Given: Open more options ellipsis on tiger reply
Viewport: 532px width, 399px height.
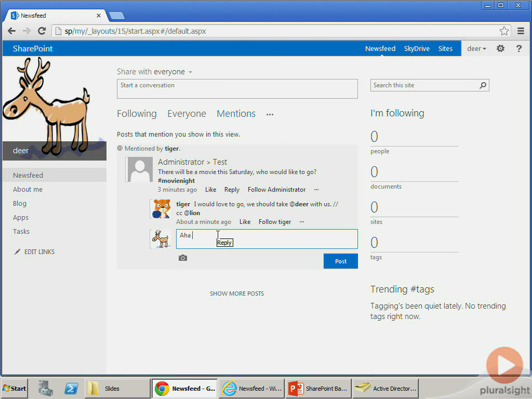Looking at the screenshot, I should [x=302, y=222].
